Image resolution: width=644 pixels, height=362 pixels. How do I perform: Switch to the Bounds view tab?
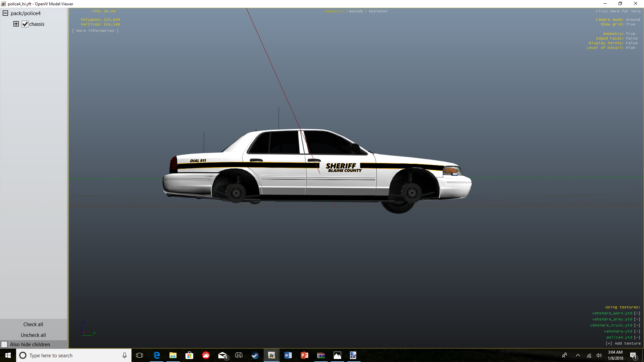pos(356,11)
